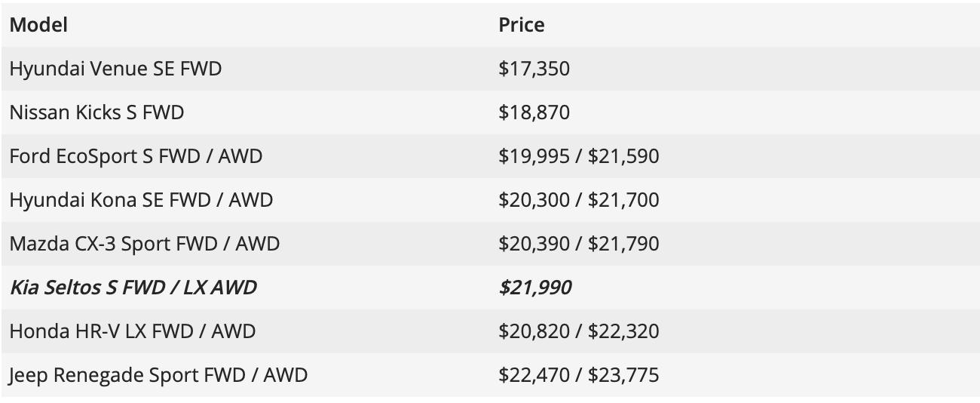Click the $17,350 price
The height and width of the screenshot is (403, 980).
click(534, 69)
